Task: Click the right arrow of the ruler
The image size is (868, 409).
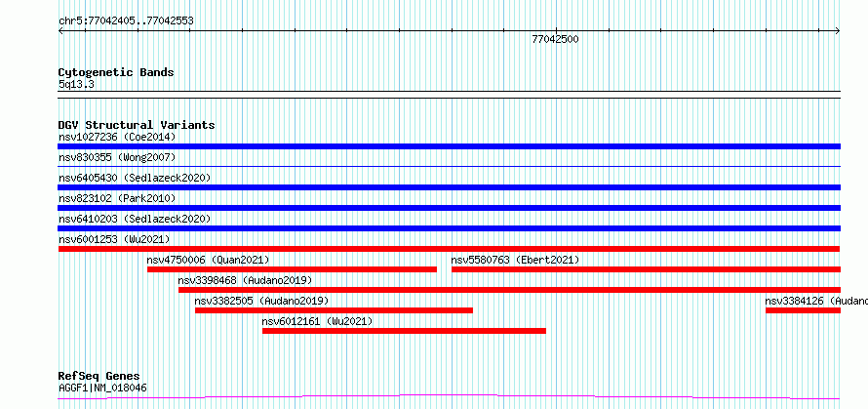Action: (838, 31)
